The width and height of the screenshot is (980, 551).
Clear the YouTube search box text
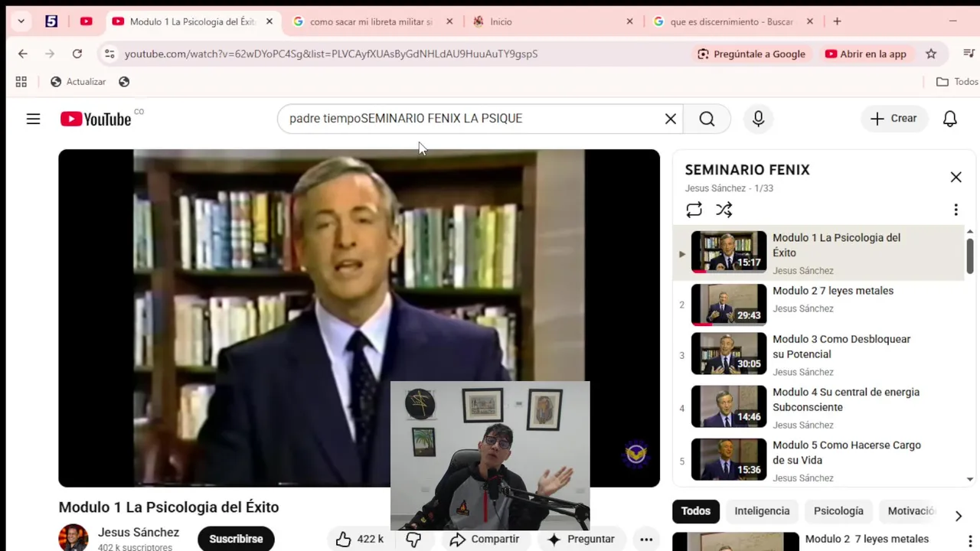coord(671,119)
